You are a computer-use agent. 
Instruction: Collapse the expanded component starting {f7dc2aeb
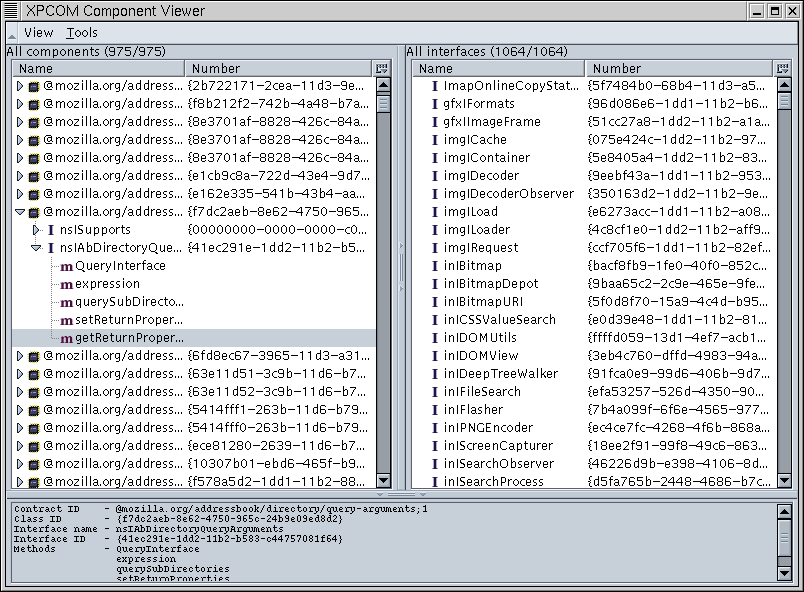coord(20,212)
